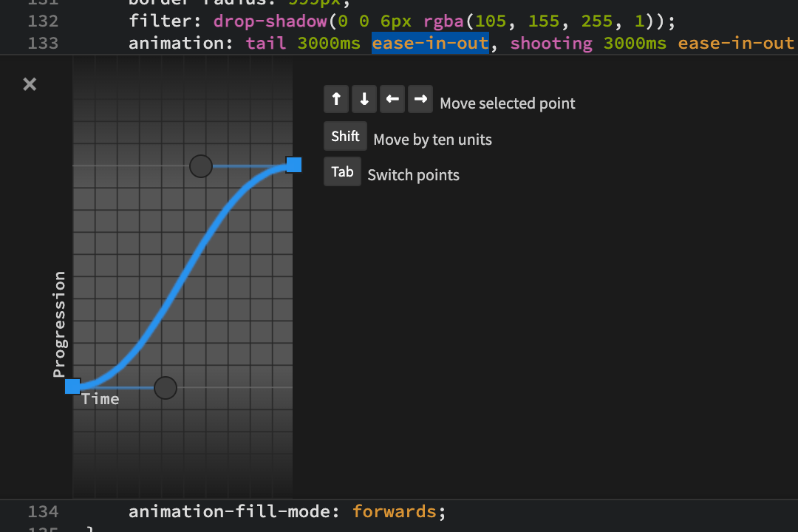
Task: Click the second ease-in-out timing value
Action: [735, 44]
